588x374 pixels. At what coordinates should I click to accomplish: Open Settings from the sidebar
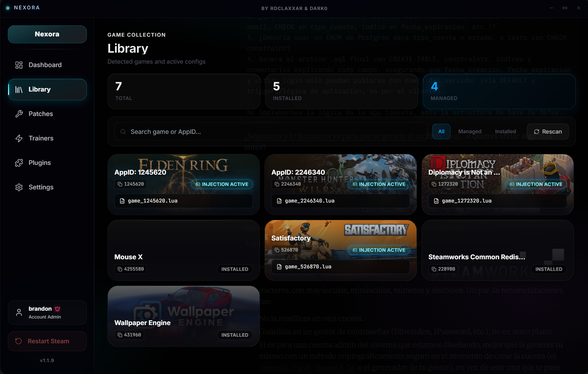[47, 187]
